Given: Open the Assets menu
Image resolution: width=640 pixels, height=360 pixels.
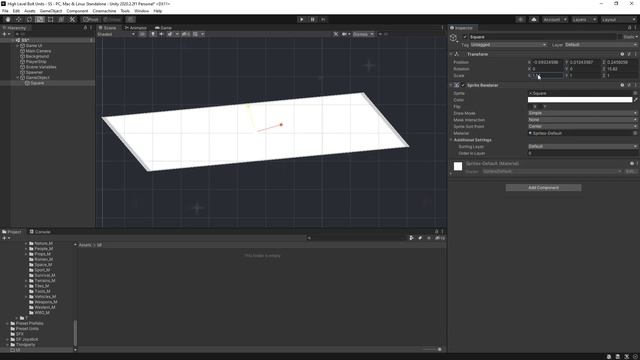Looking at the screenshot, I should click(30, 11).
